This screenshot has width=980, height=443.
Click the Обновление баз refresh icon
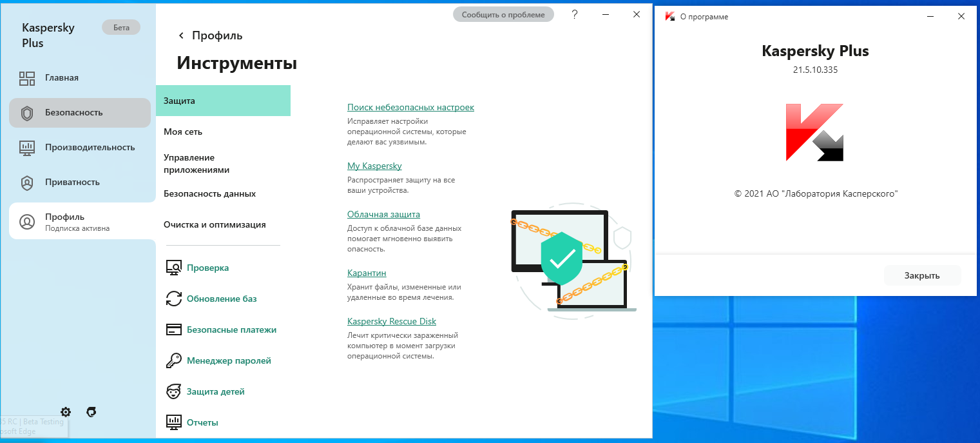click(x=174, y=299)
